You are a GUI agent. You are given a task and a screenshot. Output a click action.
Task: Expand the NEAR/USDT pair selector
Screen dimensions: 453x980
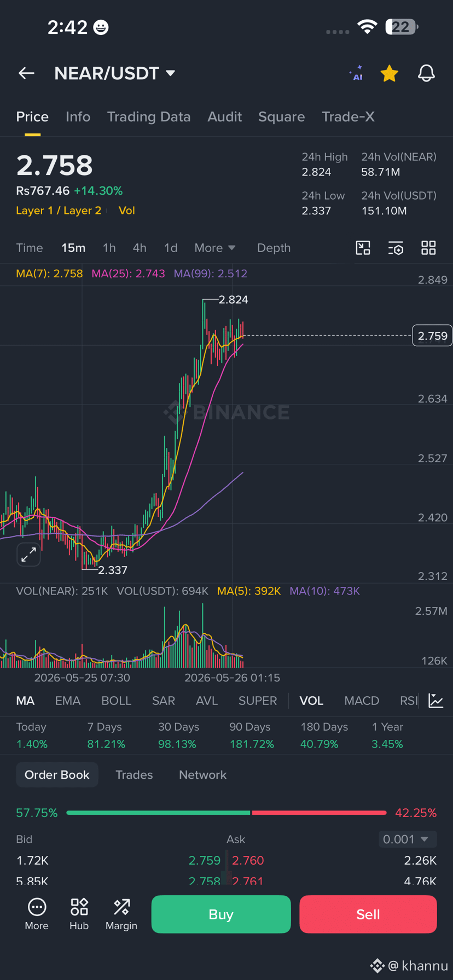pyautogui.click(x=115, y=73)
